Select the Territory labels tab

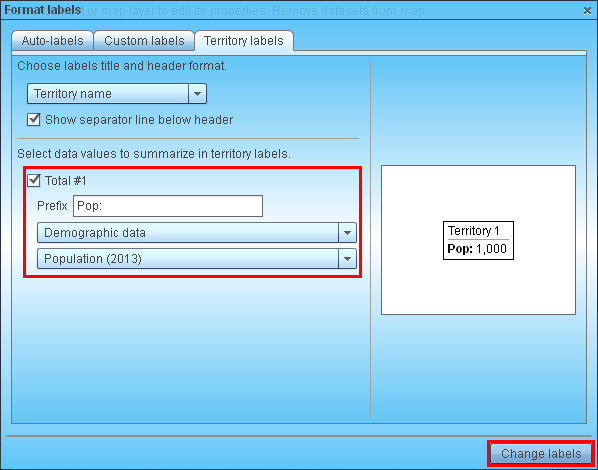244,41
